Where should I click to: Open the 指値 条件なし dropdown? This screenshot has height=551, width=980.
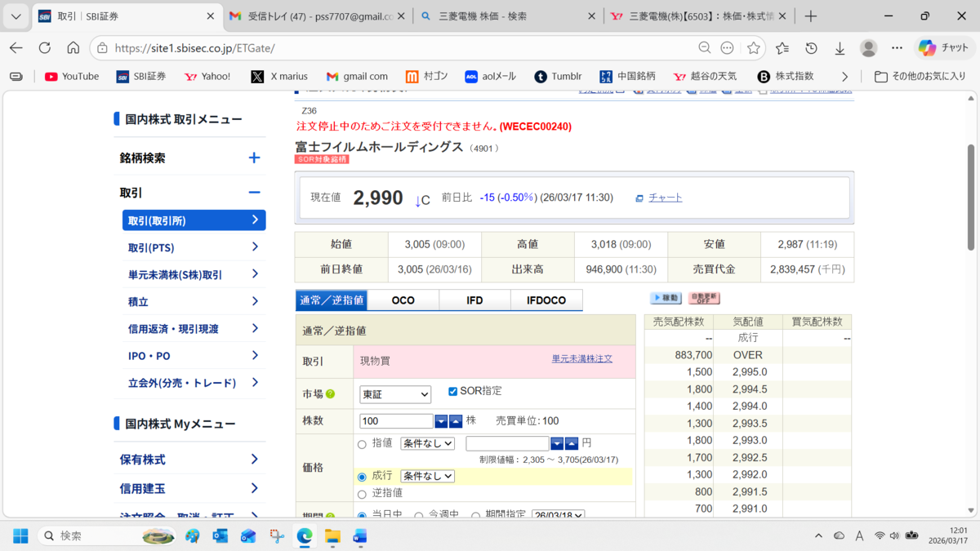click(427, 443)
